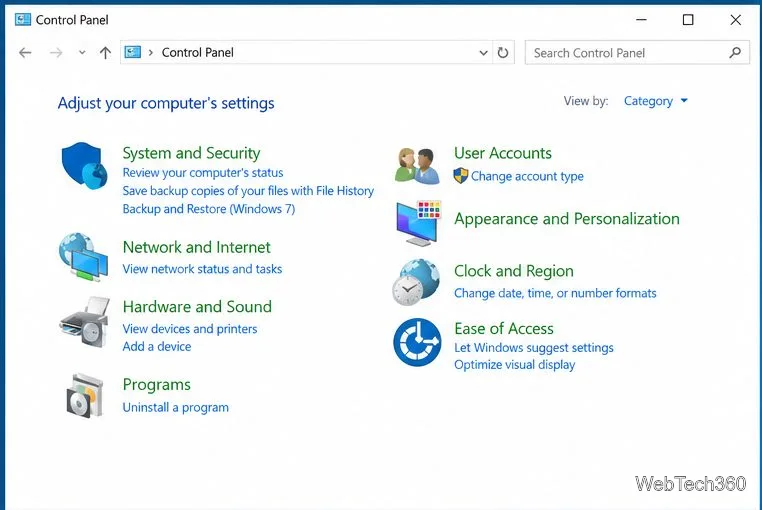Click Review your computer's status
762x510 pixels.
point(203,173)
